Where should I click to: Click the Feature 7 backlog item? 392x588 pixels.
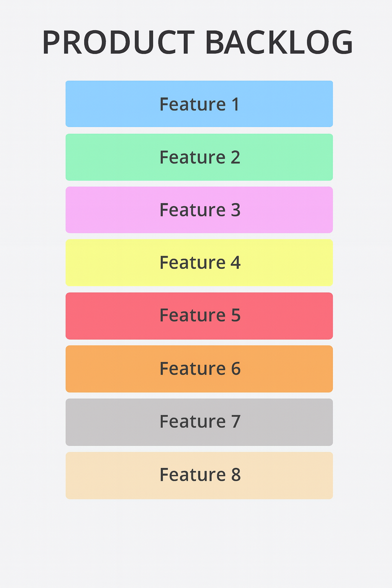[x=199, y=422]
